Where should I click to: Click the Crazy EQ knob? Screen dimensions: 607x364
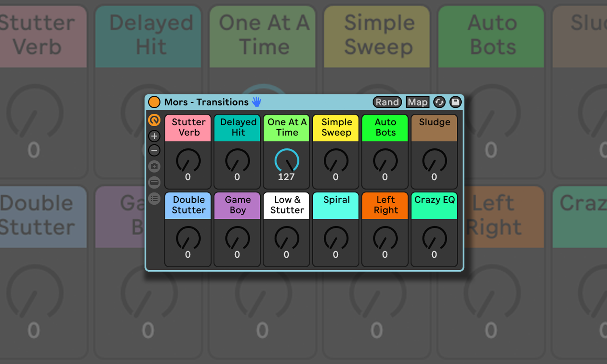435,238
